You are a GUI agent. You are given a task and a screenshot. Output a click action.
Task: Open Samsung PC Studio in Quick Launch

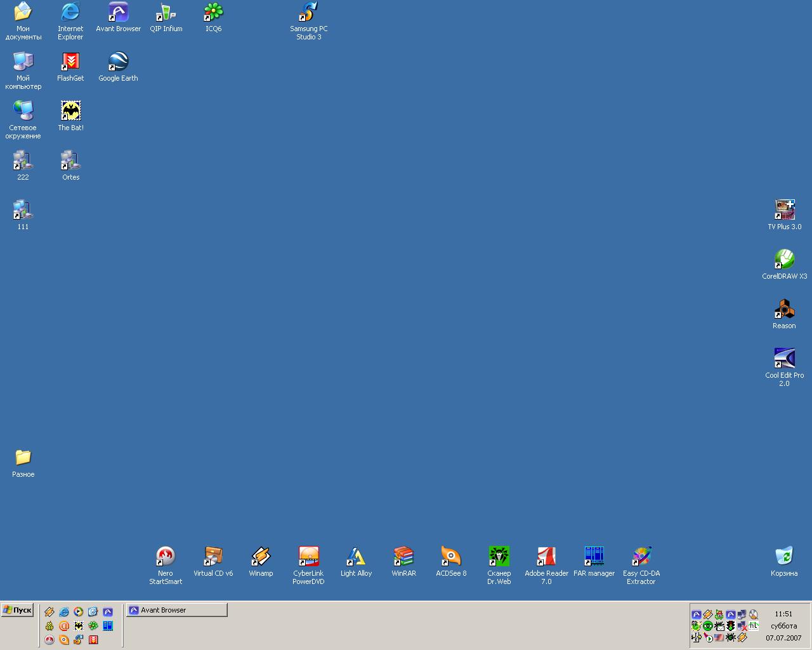[79, 640]
